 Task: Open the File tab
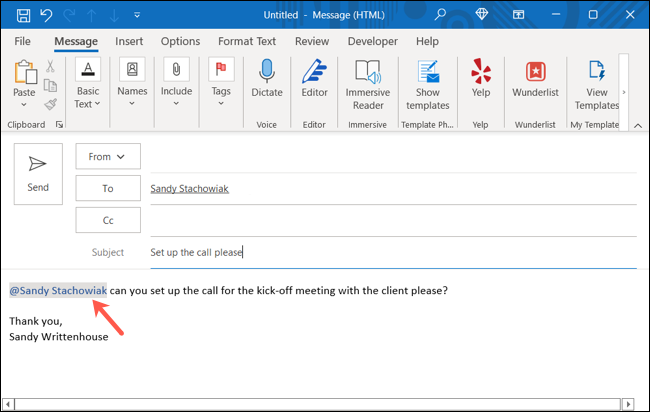[22, 41]
